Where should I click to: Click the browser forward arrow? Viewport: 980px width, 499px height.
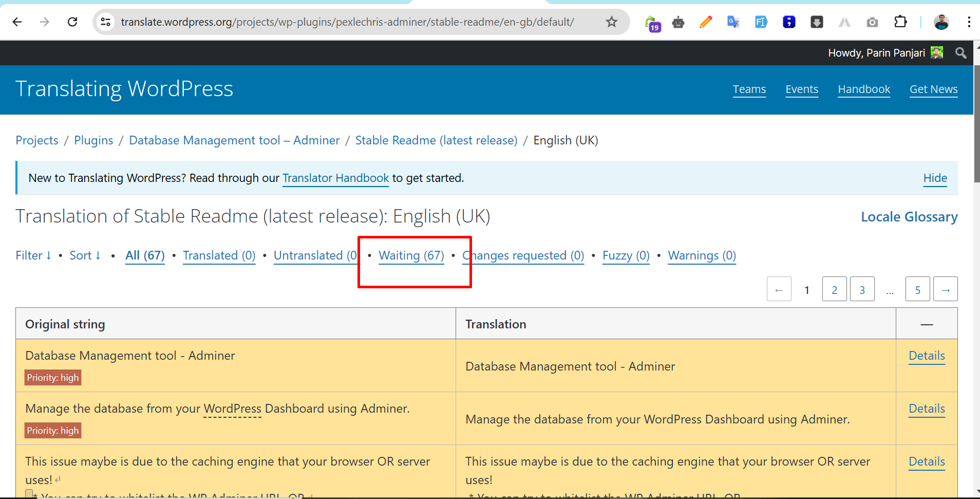(x=45, y=22)
